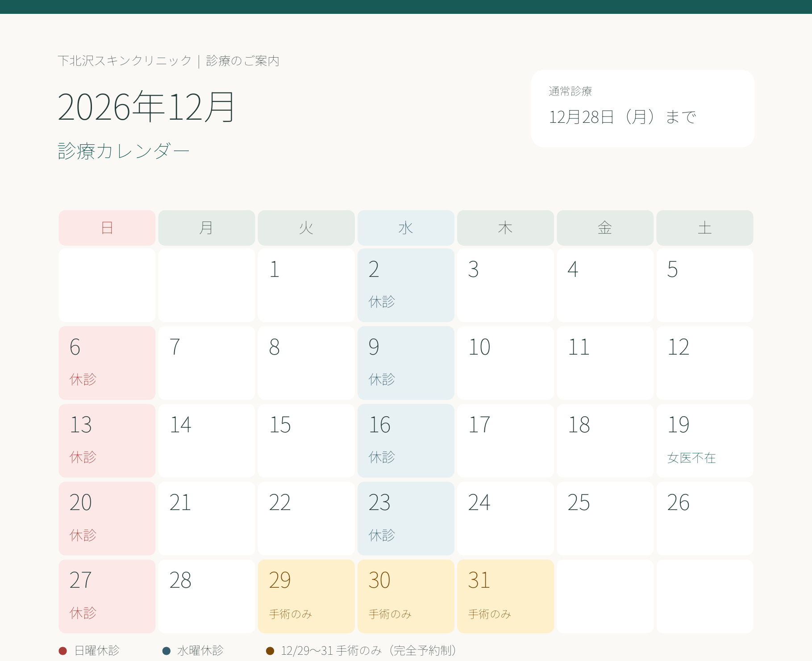
Task: Select the closed Wednesday cell dated 9
Action: (x=406, y=363)
